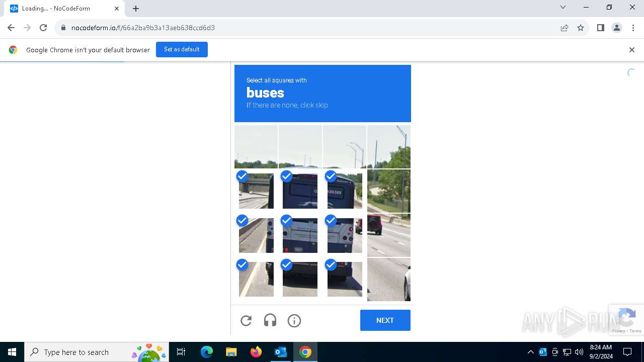Click the taskbar search box
Image resolution: width=644 pixels, height=362 pixels.
coord(98,352)
